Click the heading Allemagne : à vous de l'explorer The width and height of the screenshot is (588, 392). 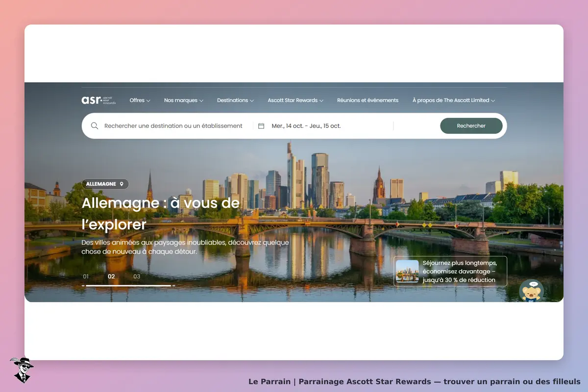(x=161, y=214)
